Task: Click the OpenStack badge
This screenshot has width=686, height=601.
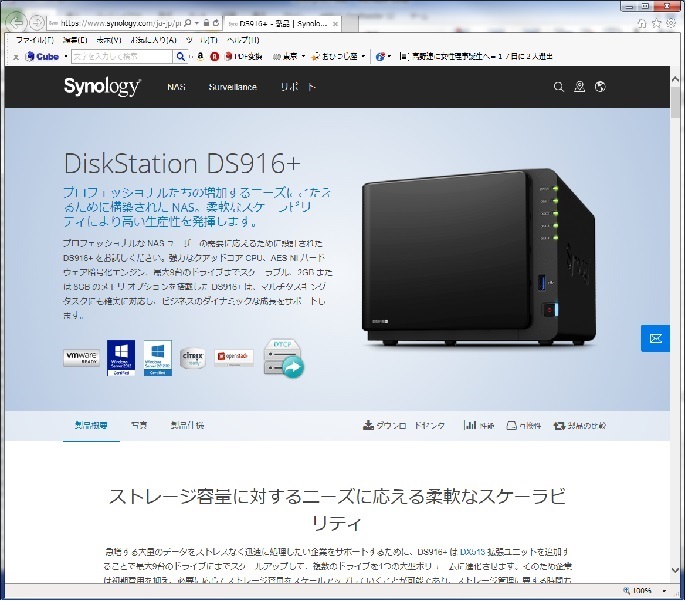Action: pyautogui.click(x=234, y=357)
